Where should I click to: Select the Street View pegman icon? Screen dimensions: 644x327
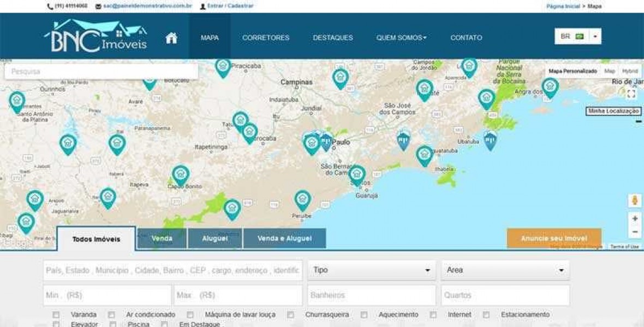tap(635, 201)
